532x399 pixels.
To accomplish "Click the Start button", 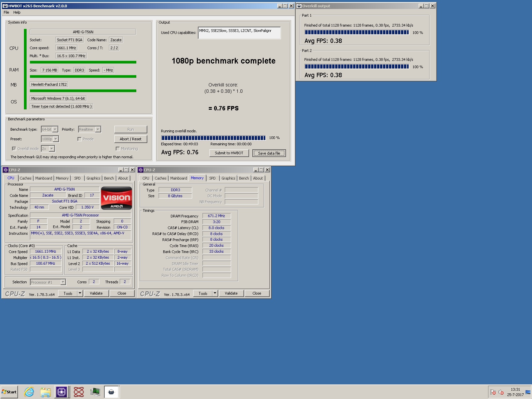I will click(9, 392).
